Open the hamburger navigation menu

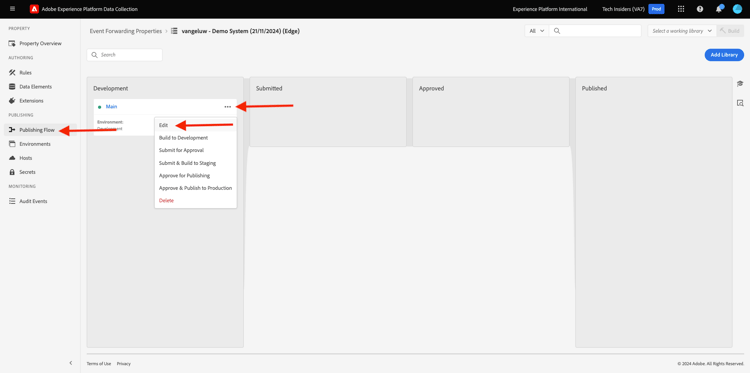[12, 9]
